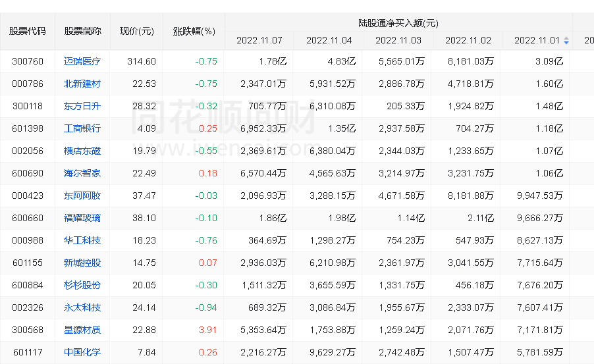The width and height of the screenshot is (594, 364).
Task: Click net buy value 5,565.01万
Action: (402, 61)
